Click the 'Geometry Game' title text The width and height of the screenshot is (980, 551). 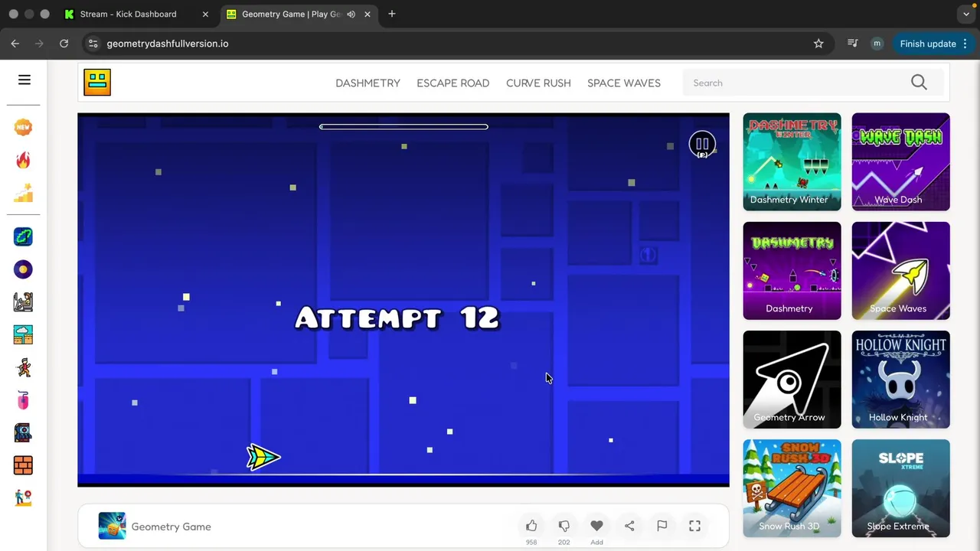pyautogui.click(x=171, y=527)
